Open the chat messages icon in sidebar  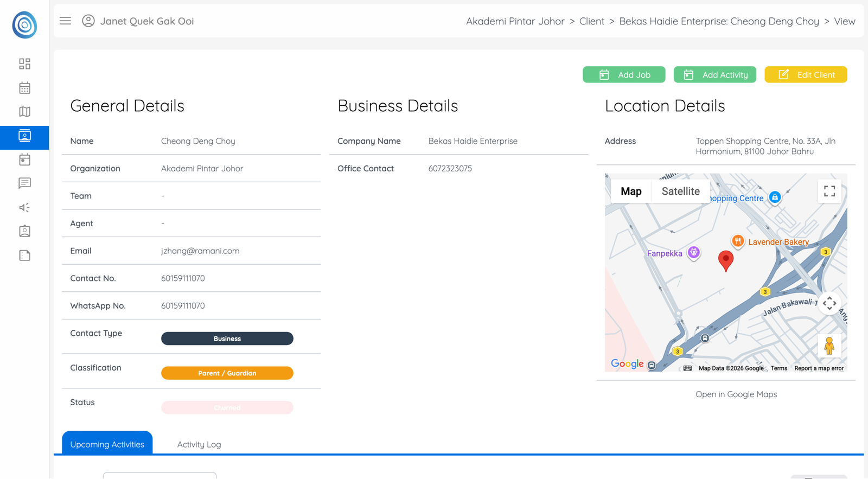click(24, 183)
